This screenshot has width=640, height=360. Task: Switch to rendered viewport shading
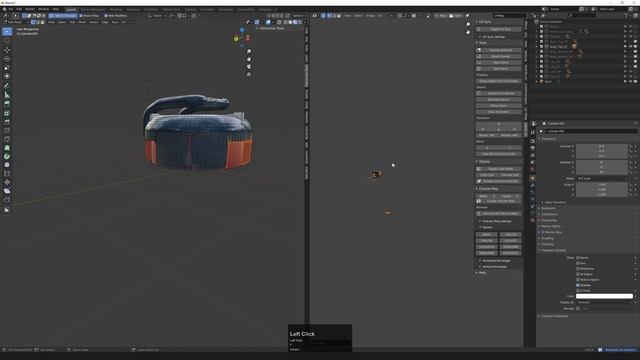click(x=300, y=22)
